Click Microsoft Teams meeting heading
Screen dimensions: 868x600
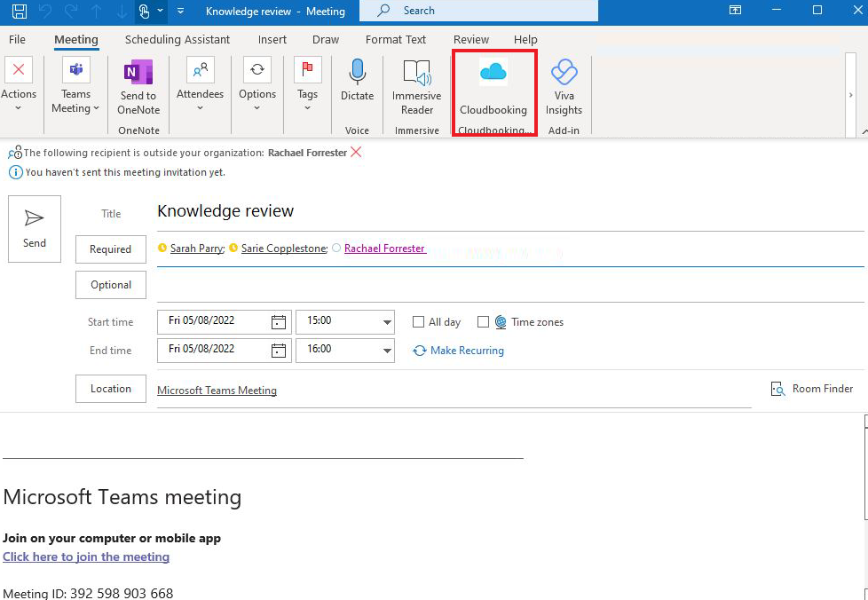(122, 497)
